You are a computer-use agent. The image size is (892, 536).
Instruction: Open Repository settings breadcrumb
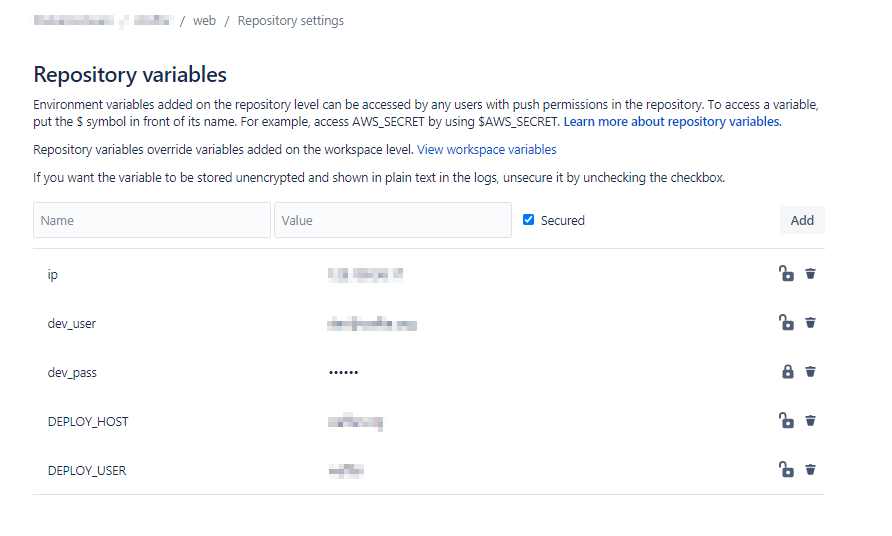click(x=290, y=20)
